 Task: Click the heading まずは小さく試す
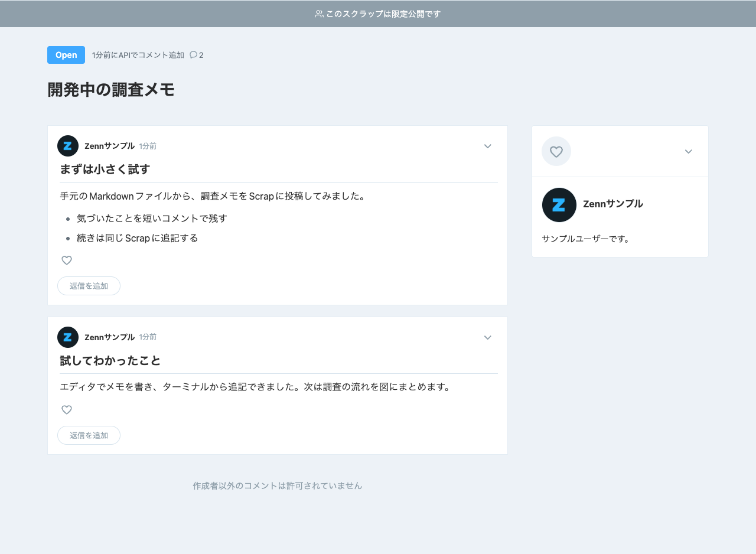pyautogui.click(x=105, y=170)
